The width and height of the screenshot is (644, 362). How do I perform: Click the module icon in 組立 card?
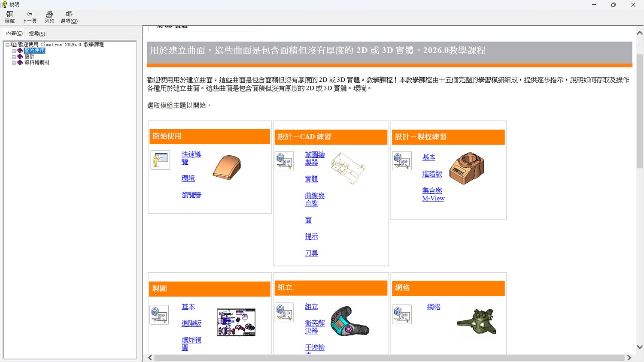[x=284, y=312]
